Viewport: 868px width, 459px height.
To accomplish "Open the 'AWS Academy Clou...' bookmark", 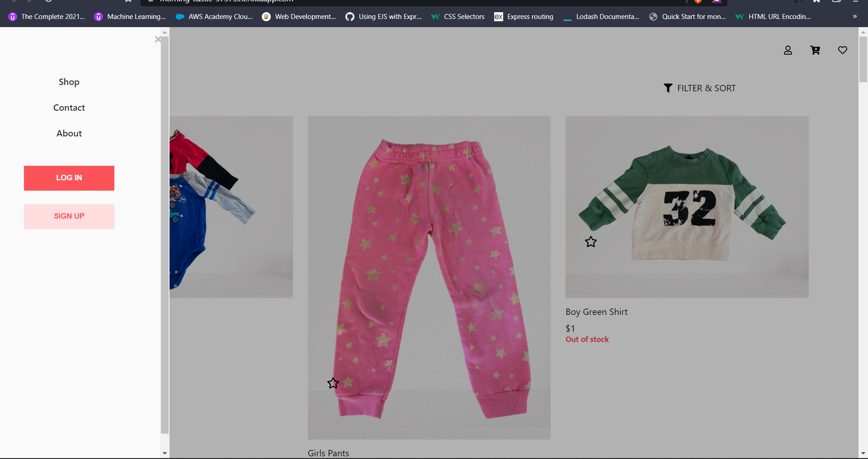I will pyautogui.click(x=214, y=17).
